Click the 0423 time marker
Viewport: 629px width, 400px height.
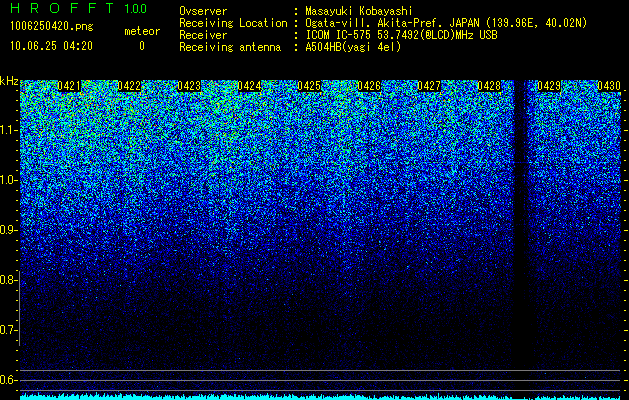189,86
